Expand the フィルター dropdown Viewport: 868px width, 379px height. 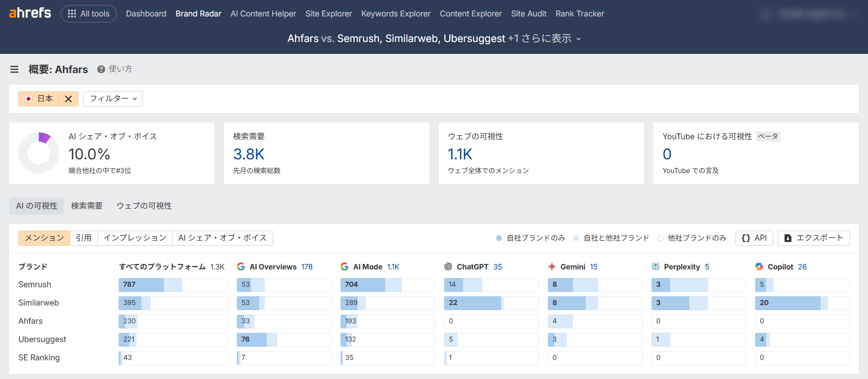point(113,99)
